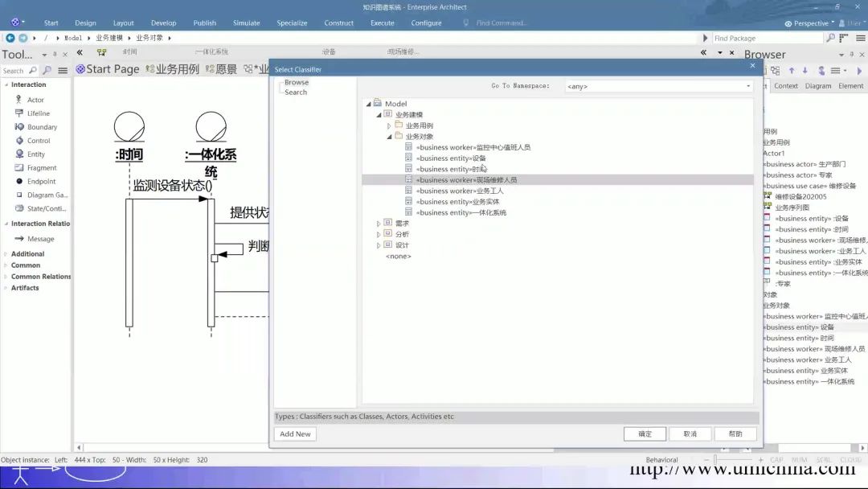Click the Find Command search box
The height and width of the screenshot is (489, 868).
coord(502,23)
